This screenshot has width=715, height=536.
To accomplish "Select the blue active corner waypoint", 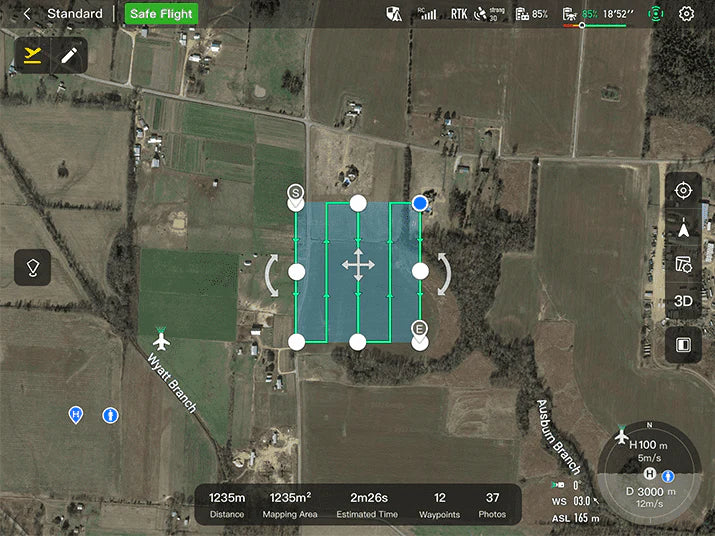I will [x=420, y=203].
